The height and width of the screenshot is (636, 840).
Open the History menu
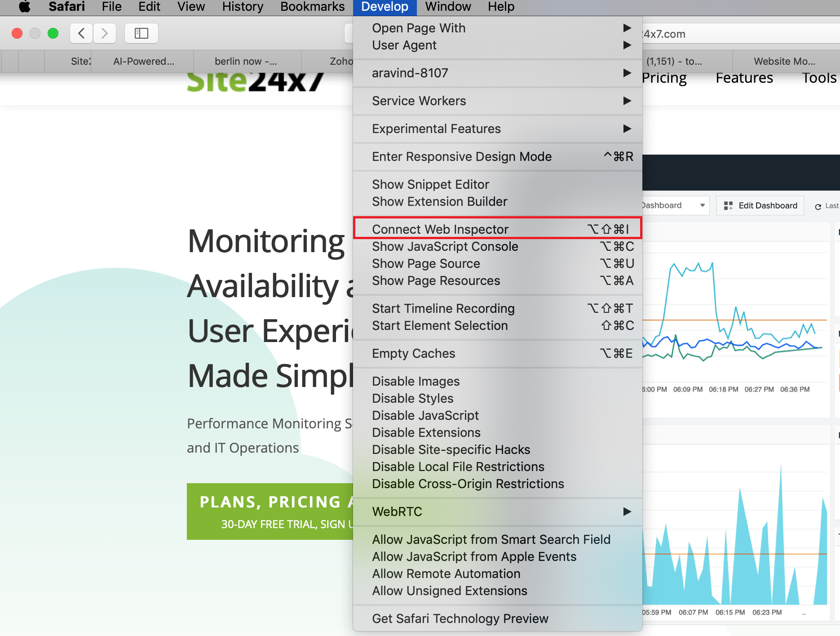point(243,7)
